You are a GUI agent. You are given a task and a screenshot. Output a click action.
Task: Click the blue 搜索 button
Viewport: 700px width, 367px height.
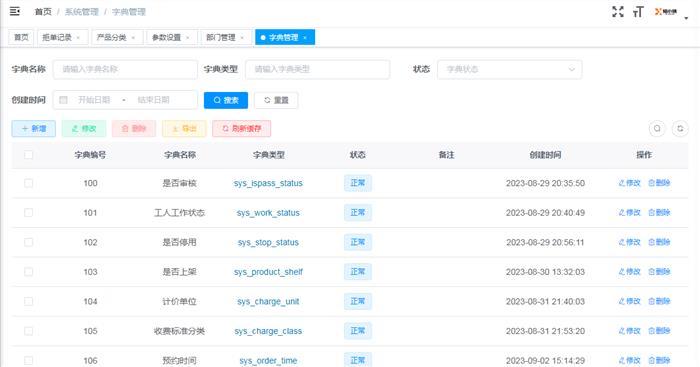point(226,100)
